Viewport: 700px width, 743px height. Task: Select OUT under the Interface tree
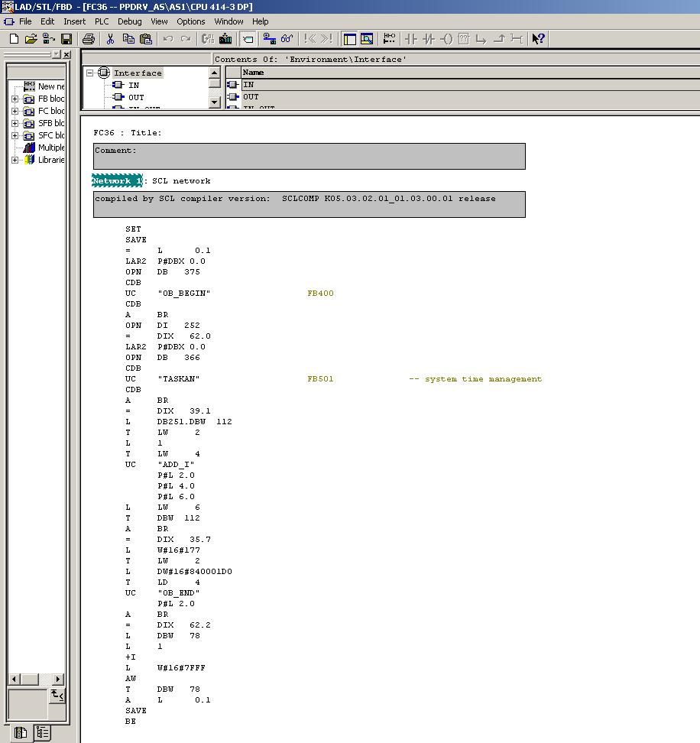tap(136, 98)
